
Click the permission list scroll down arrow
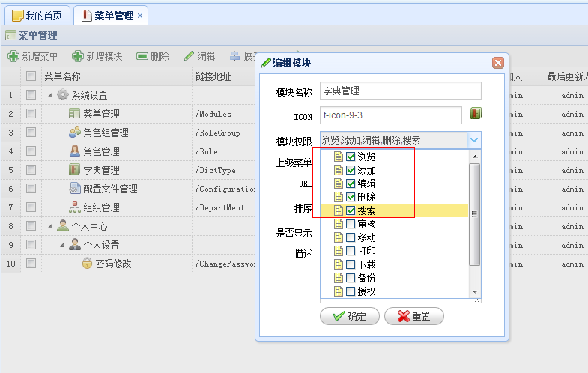[x=475, y=291]
